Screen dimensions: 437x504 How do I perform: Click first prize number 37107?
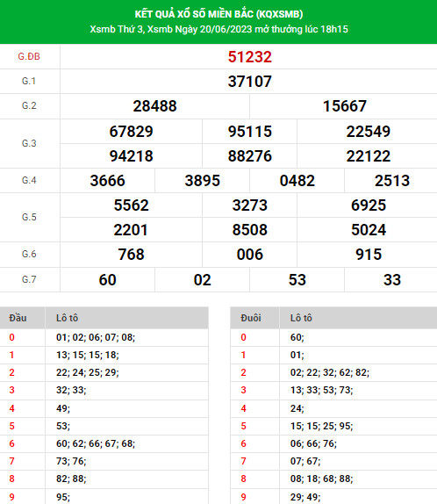pos(250,82)
